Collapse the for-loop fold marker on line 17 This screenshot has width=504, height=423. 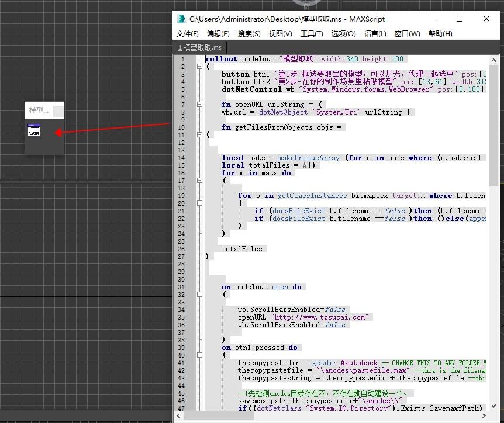[x=200, y=181]
